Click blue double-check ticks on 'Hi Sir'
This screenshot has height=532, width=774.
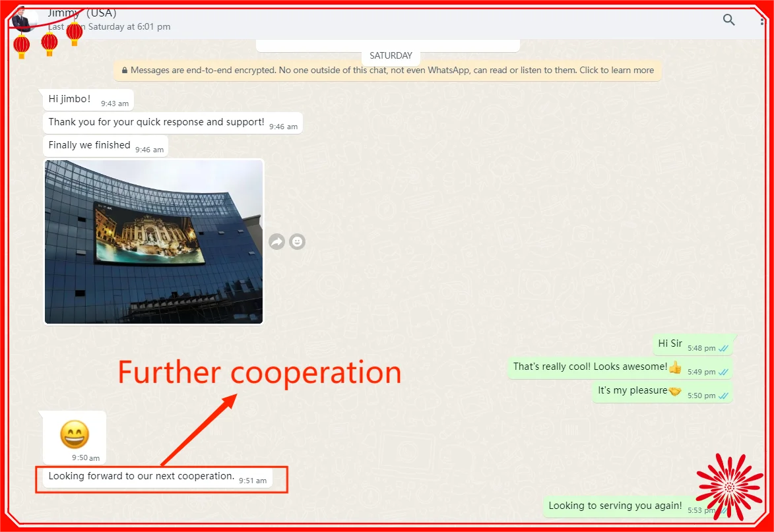coord(723,348)
